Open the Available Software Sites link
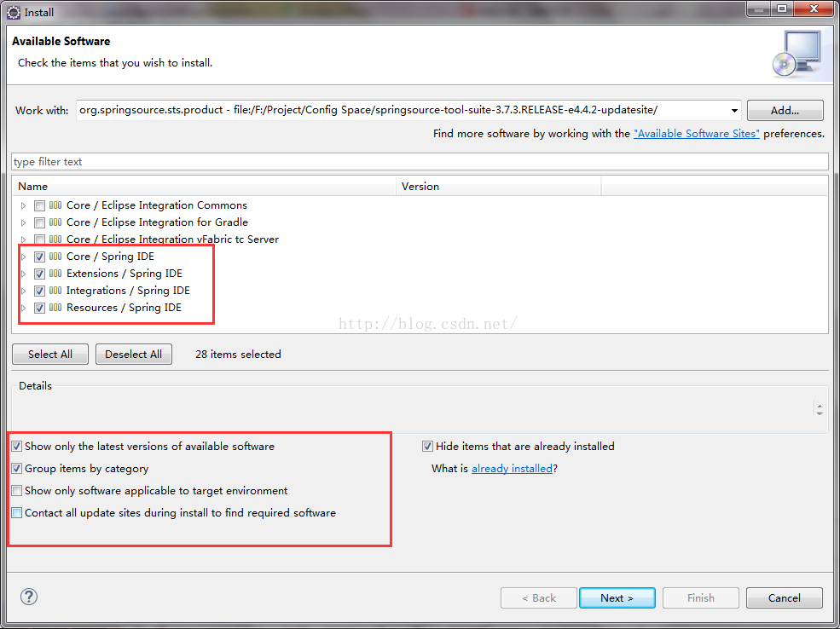The height and width of the screenshot is (629, 840). pyautogui.click(x=697, y=133)
